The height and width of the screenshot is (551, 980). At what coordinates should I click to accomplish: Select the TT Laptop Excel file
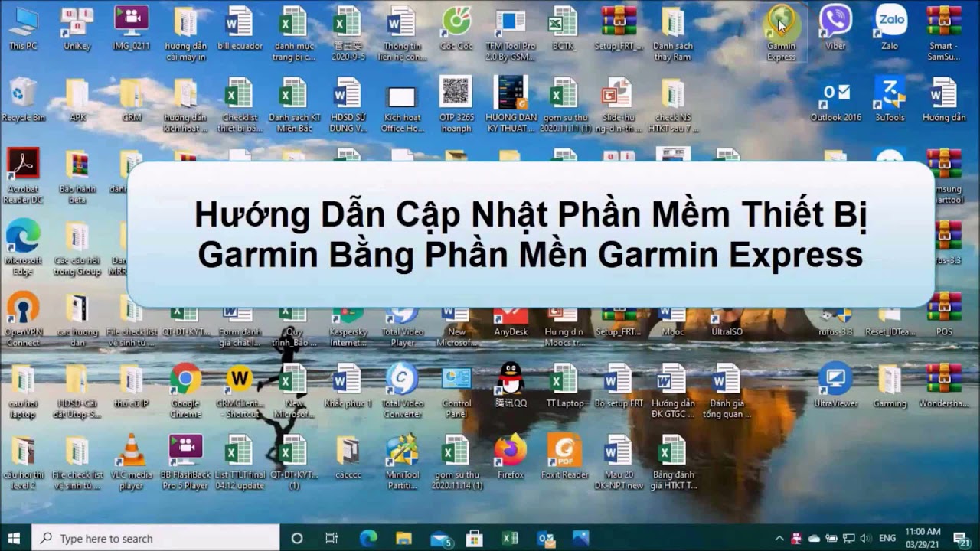[564, 386]
